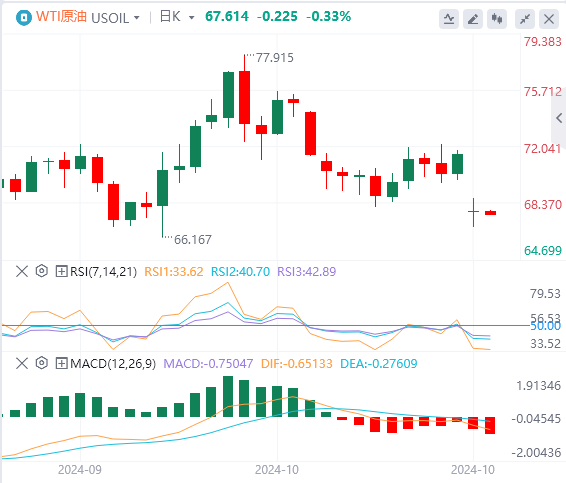Viewport: 566px width, 483px height.
Task: Remove the MACD indicator panel
Action: pos(22,363)
